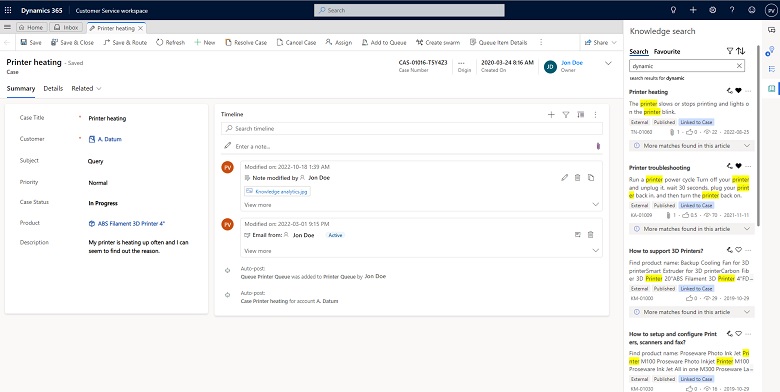Click Save & Route command
This screenshot has height=392, width=780.
[125, 43]
